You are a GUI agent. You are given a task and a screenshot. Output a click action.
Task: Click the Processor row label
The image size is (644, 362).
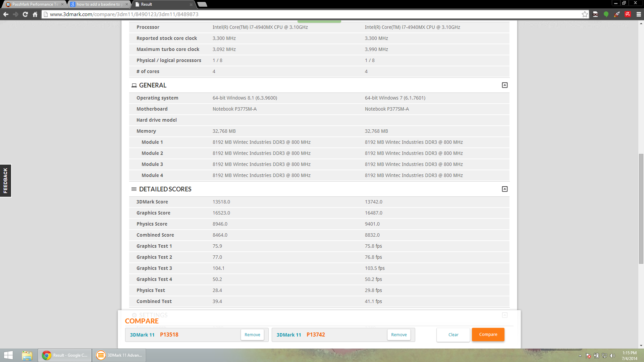[148, 27]
